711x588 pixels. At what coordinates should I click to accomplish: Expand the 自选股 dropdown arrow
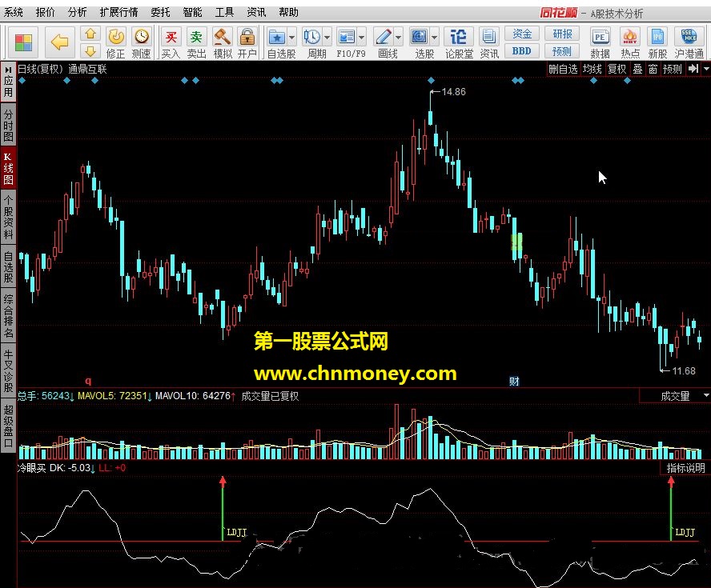(292, 37)
